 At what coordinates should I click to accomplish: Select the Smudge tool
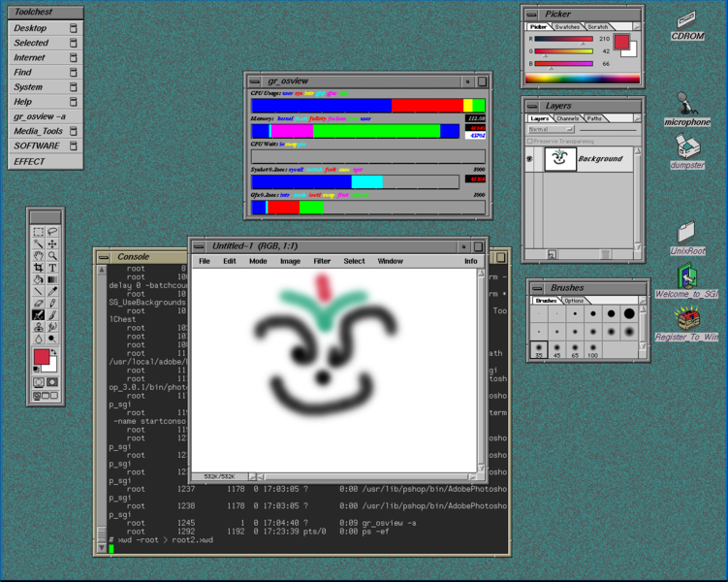[x=52, y=327]
